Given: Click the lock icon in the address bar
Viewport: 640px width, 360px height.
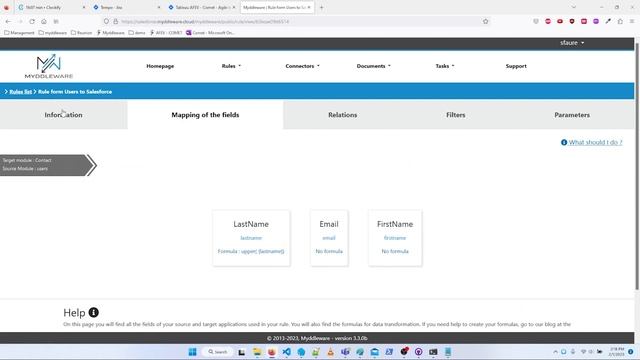Looking at the screenshot, I should coord(116,21).
